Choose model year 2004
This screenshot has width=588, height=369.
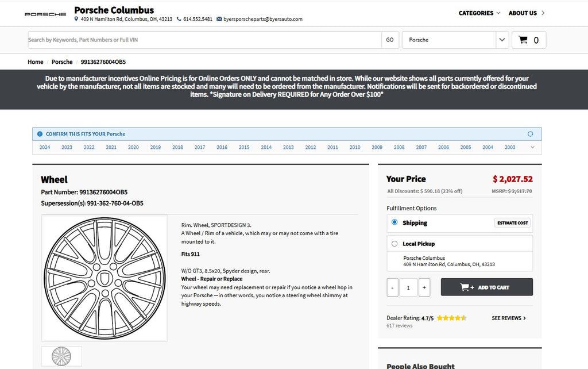coord(488,147)
